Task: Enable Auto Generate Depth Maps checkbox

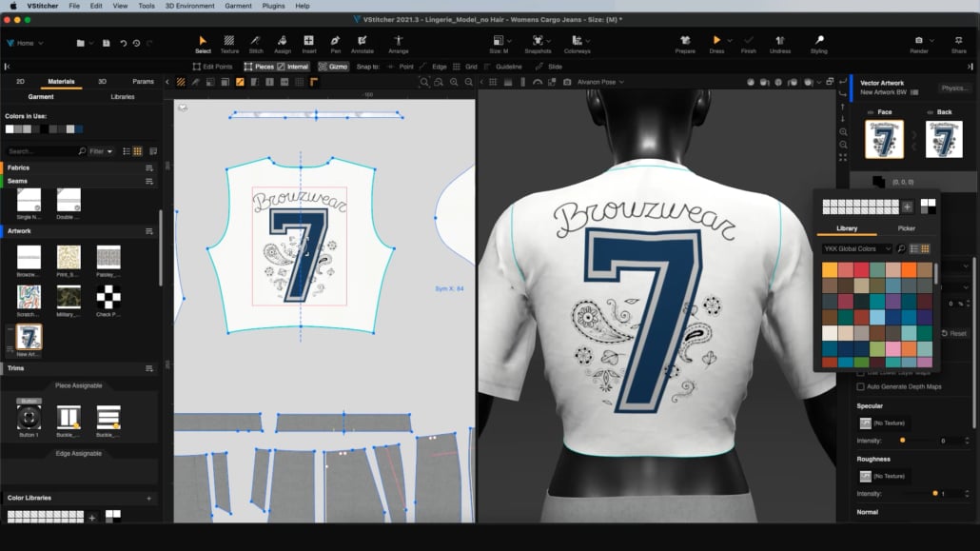Action: pyautogui.click(x=861, y=386)
